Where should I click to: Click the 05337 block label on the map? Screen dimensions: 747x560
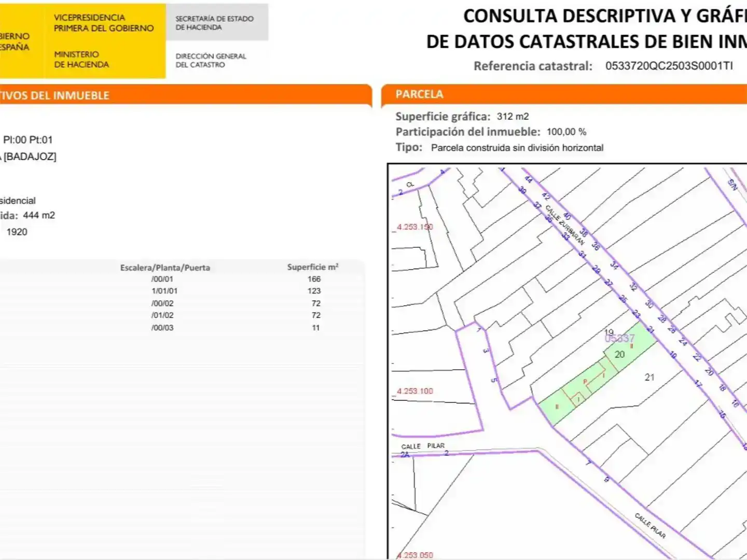pos(620,339)
